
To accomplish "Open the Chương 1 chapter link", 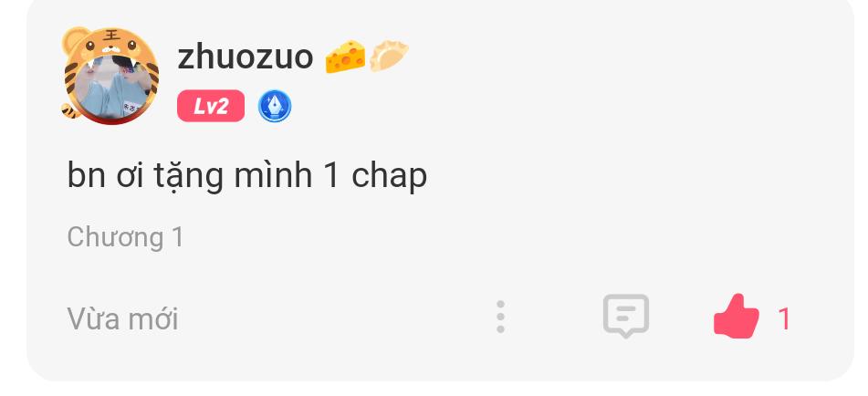I will pos(125,237).
